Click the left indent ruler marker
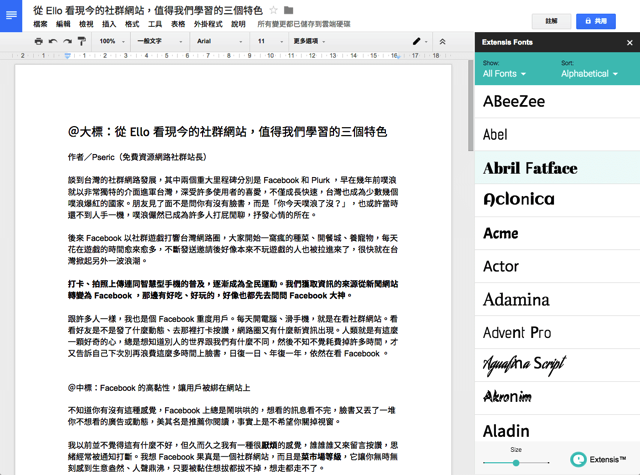This screenshot has width=640, height=475. (68, 56)
